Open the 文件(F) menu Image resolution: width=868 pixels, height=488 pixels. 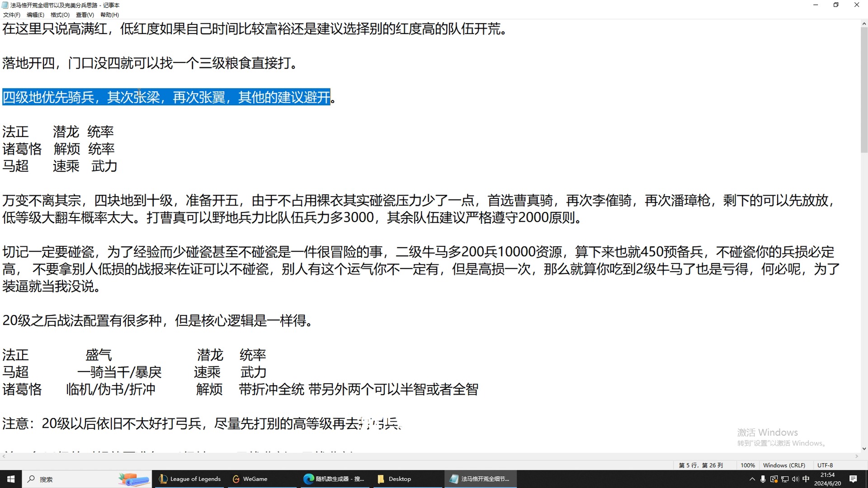pyautogui.click(x=11, y=15)
